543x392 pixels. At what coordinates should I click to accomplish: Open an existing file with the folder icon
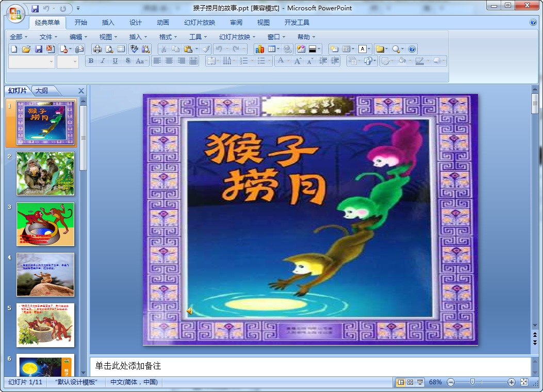(26, 49)
